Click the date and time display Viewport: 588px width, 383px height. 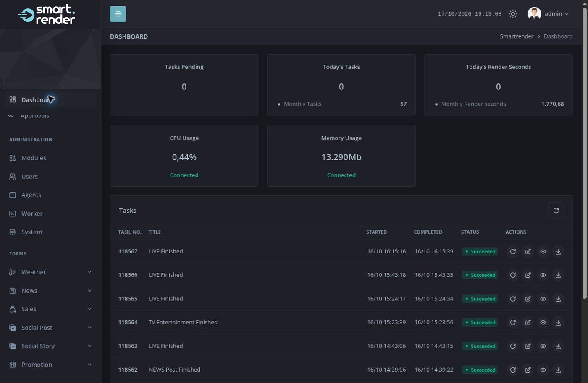[x=470, y=14]
